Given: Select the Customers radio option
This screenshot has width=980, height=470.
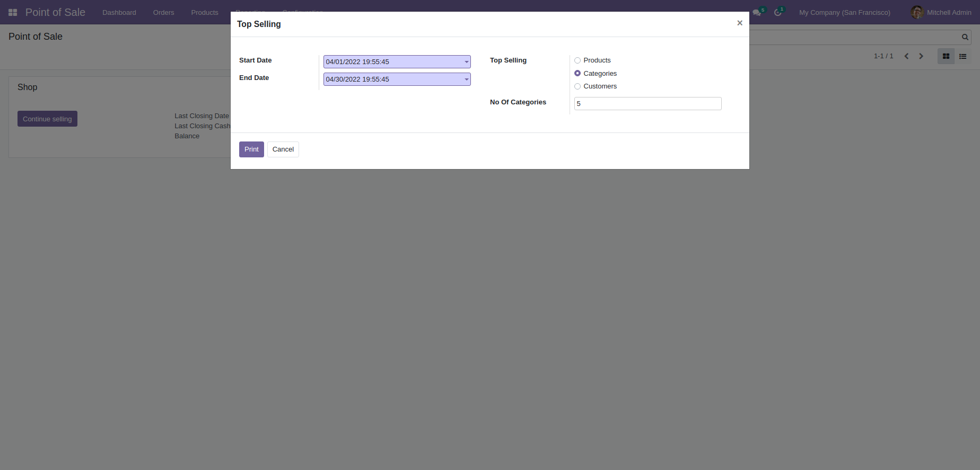Looking at the screenshot, I should (x=577, y=86).
